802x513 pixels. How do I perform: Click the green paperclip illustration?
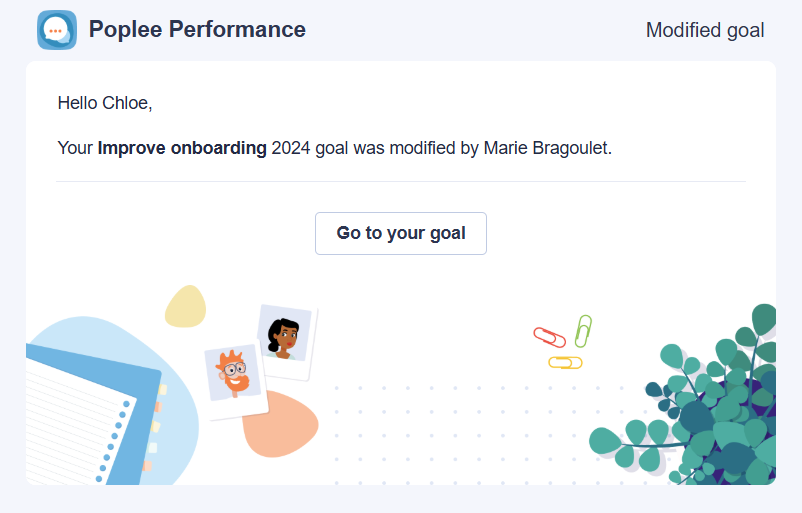[583, 331]
